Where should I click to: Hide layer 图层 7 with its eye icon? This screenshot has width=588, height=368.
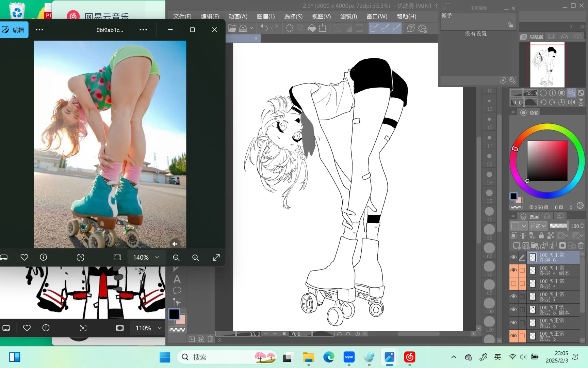[x=513, y=296]
